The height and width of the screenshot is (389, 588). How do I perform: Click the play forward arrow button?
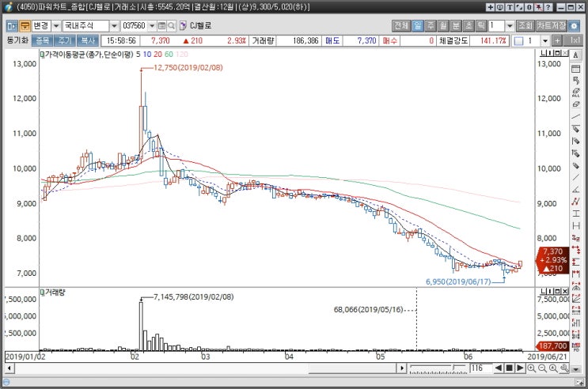click(520, 368)
